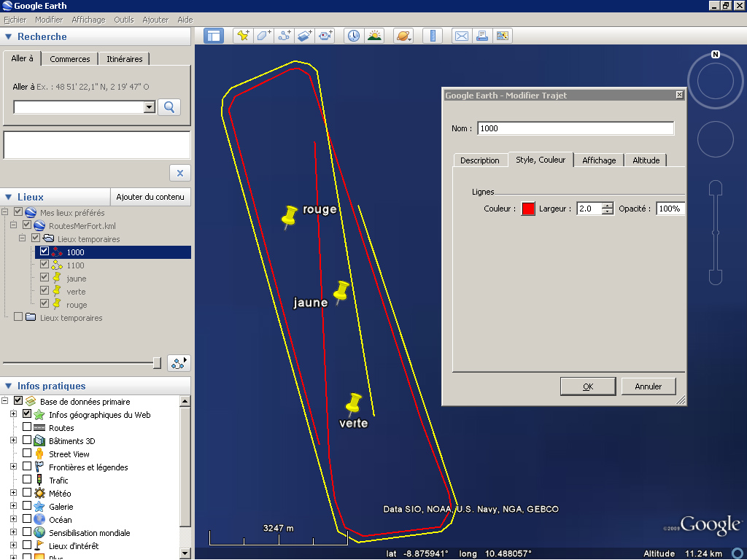Collapse the RoutesMerFort.kml tree node
The width and height of the screenshot is (747, 560).
[x=13, y=225]
